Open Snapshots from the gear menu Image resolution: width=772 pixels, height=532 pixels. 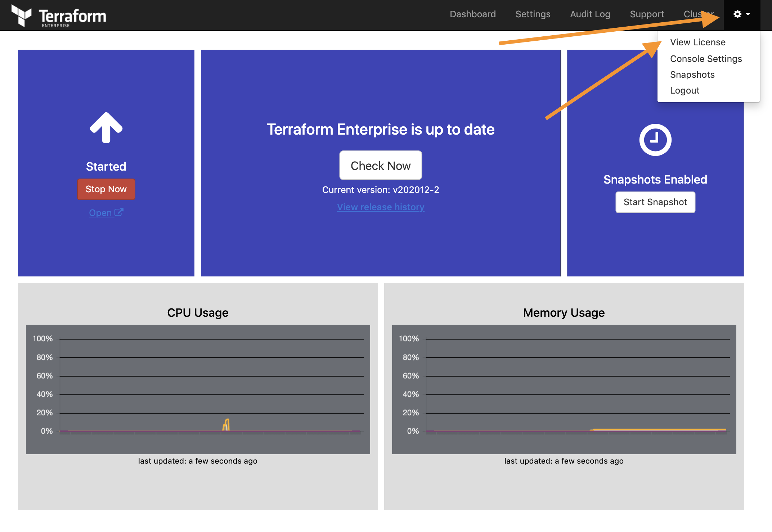(x=692, y=75)
